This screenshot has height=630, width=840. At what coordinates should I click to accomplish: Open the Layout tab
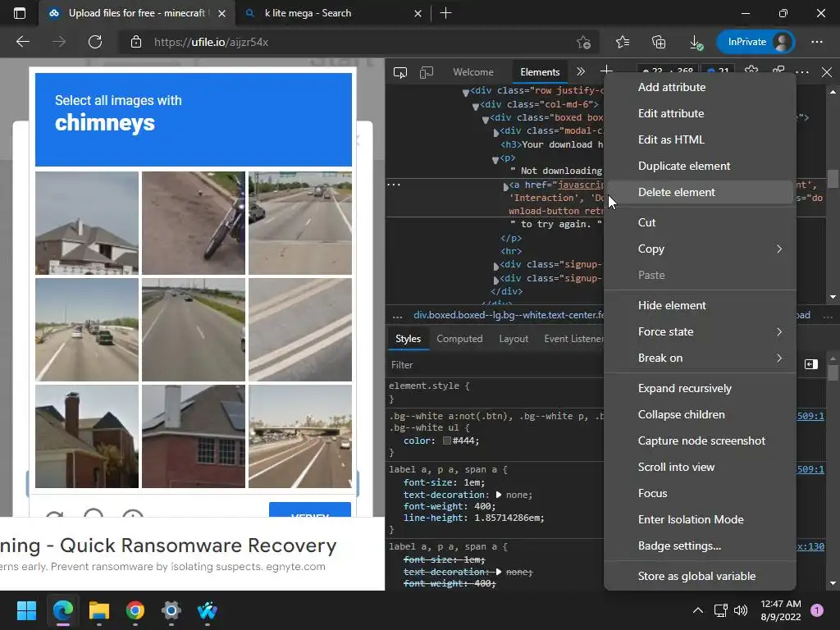coord(514,339)
